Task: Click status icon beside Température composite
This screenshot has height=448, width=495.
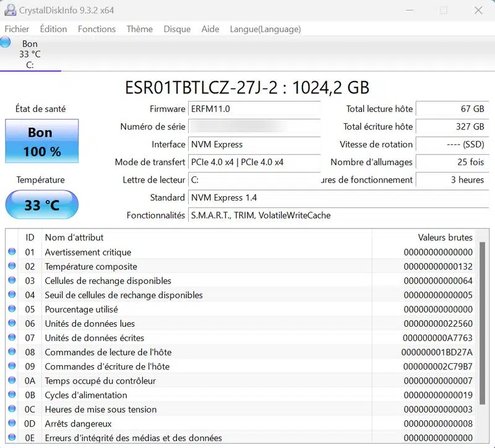Action: pos(12,267)
